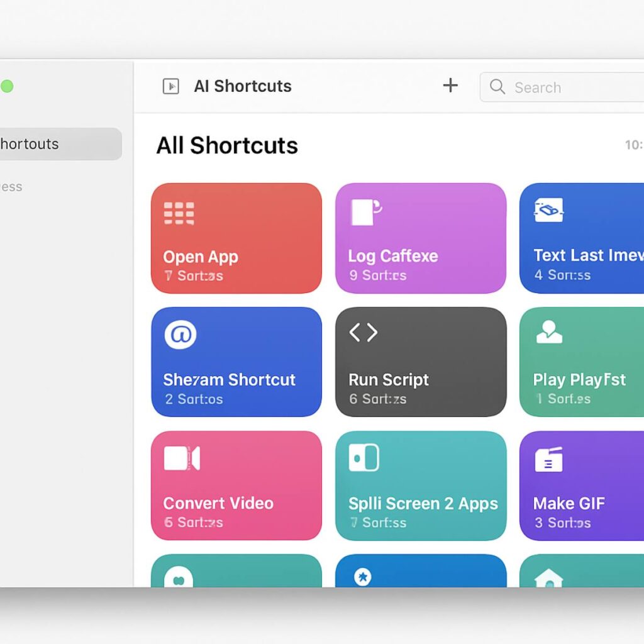Click the house icon on bottom right card

[548, 578]
